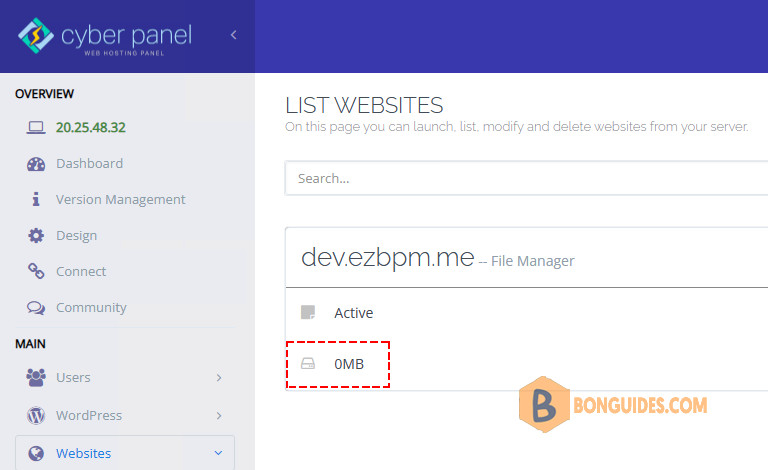Click the OVERVIEW section header
Screen dimensions: 768x470
coord(45,94)
